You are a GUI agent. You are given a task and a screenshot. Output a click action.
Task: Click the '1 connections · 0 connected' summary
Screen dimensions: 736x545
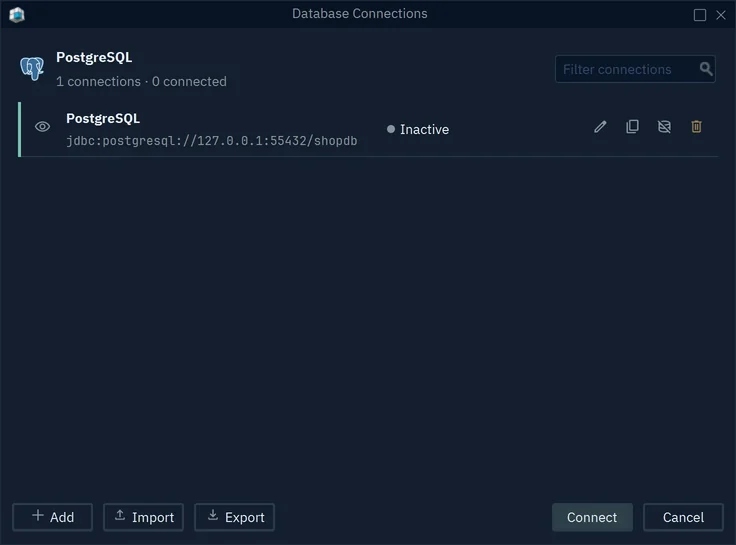[x=141, y=81]
